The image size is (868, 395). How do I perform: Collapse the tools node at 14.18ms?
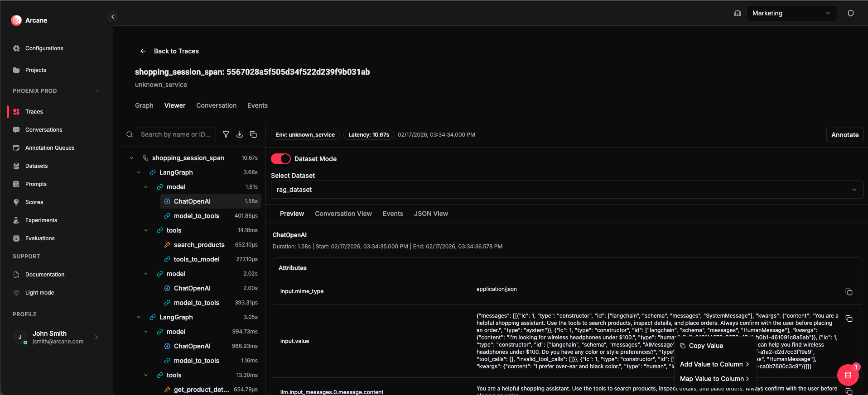146,230
